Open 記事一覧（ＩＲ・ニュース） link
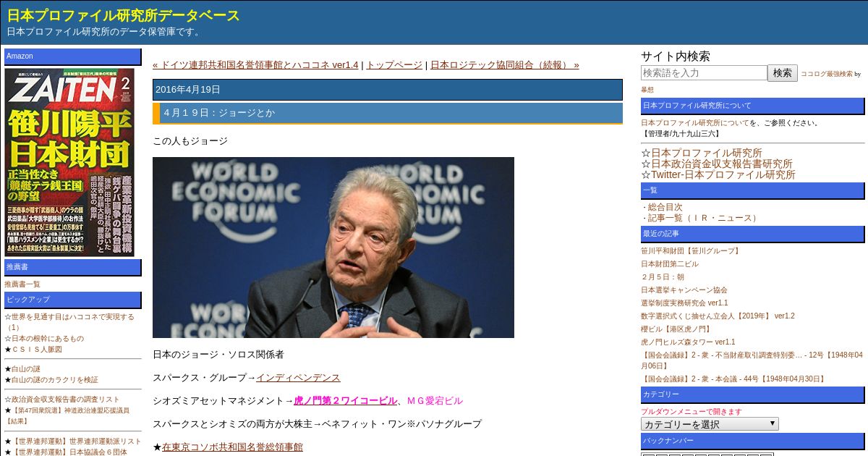 click(703, 218)
